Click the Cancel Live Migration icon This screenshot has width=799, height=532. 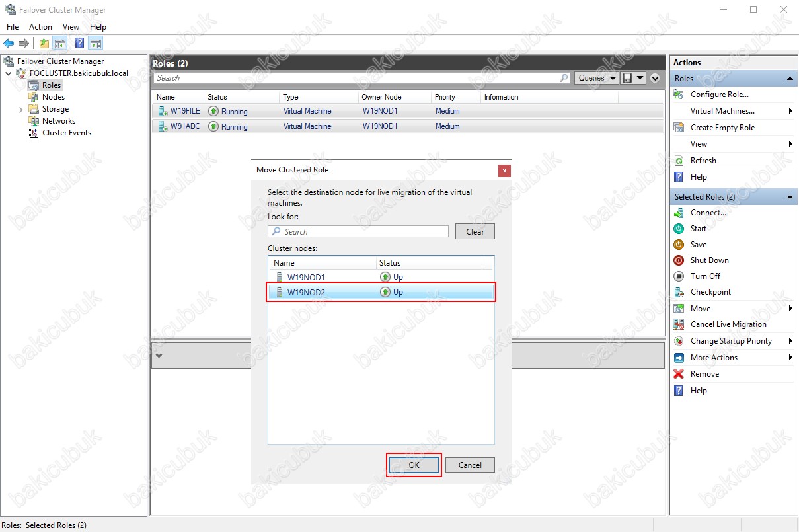(679, 324)
